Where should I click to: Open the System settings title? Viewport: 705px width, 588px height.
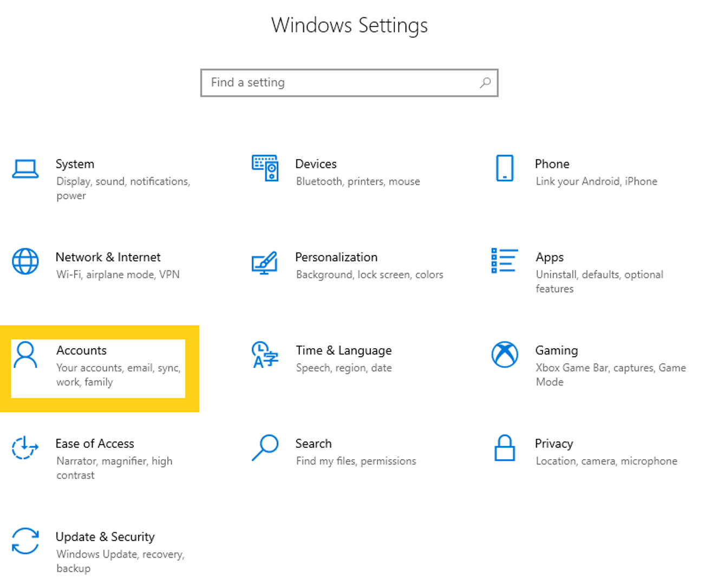tap(75, 164)
